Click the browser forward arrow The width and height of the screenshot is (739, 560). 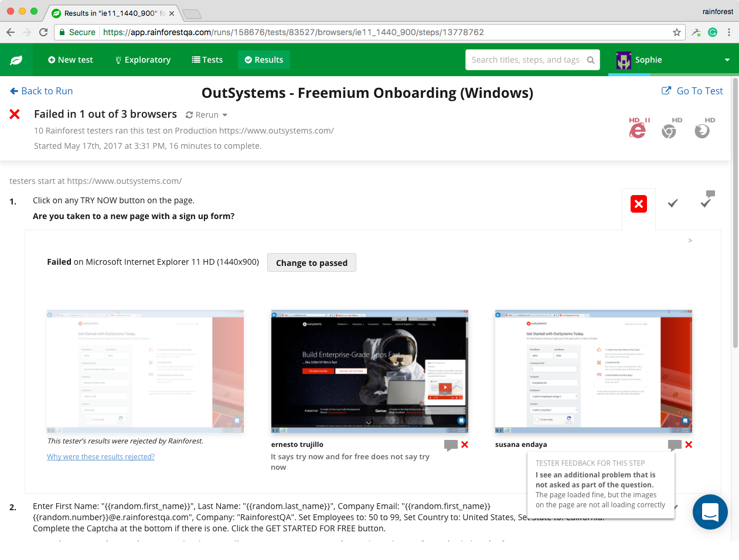pyautogui.click(x=27, y=32)
